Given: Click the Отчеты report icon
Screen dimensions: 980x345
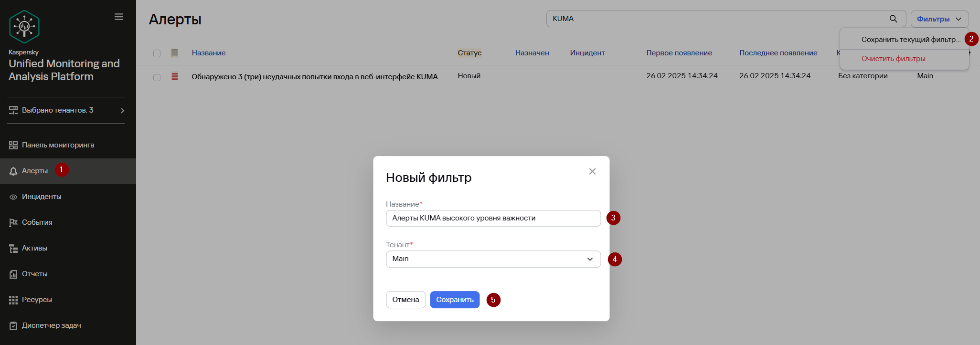Looking at the screenshot, I should coord(13,274).
